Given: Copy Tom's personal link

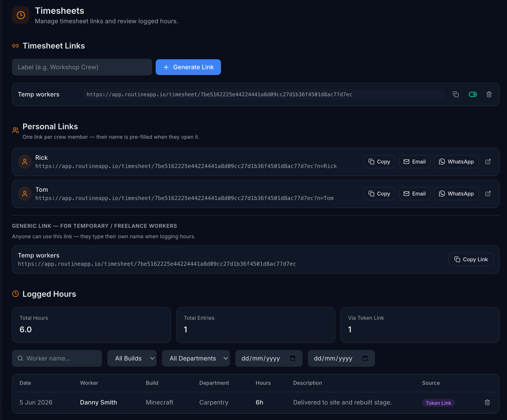Looking at the screenshot, I should pos(379,194).
